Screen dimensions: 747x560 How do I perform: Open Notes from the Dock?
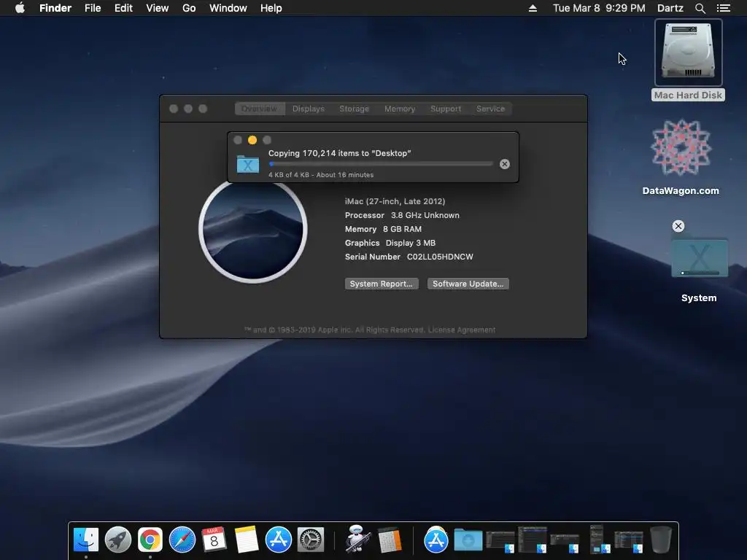(247, 540)
